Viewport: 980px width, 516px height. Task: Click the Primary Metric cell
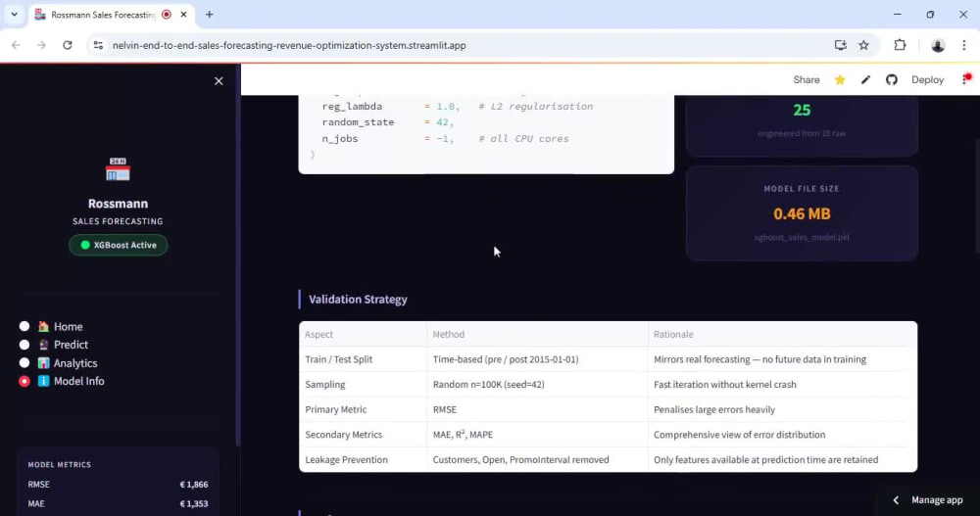click(x=363, y=409)
